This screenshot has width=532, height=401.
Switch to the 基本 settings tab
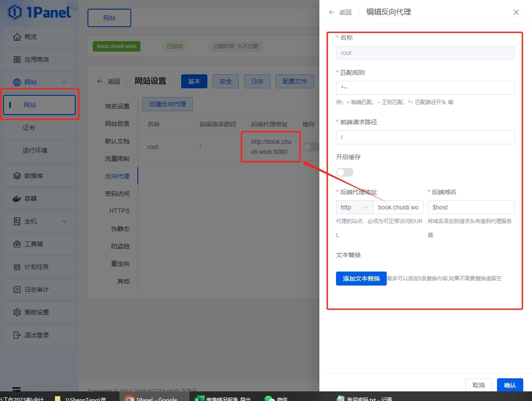click(194, 81)
